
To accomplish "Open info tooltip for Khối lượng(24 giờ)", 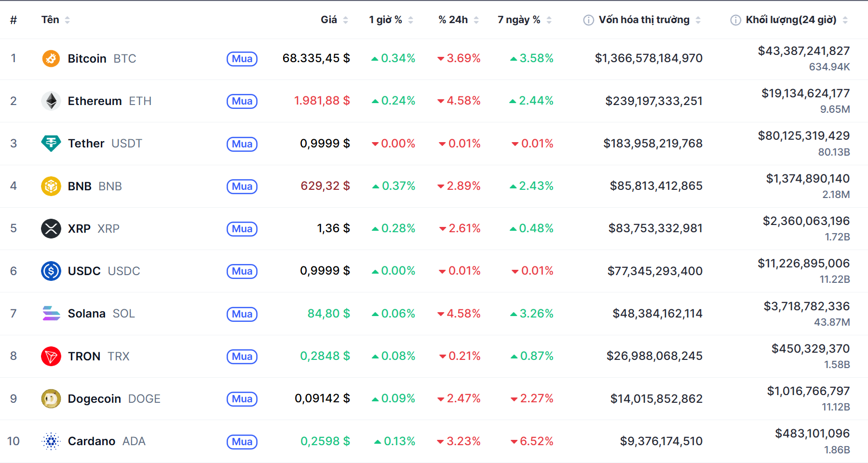I will 735,20.
